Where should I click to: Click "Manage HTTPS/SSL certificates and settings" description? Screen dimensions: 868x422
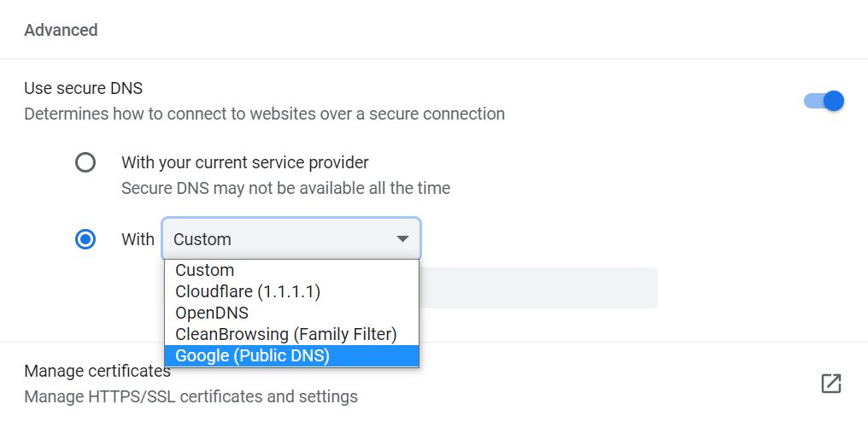191,396
